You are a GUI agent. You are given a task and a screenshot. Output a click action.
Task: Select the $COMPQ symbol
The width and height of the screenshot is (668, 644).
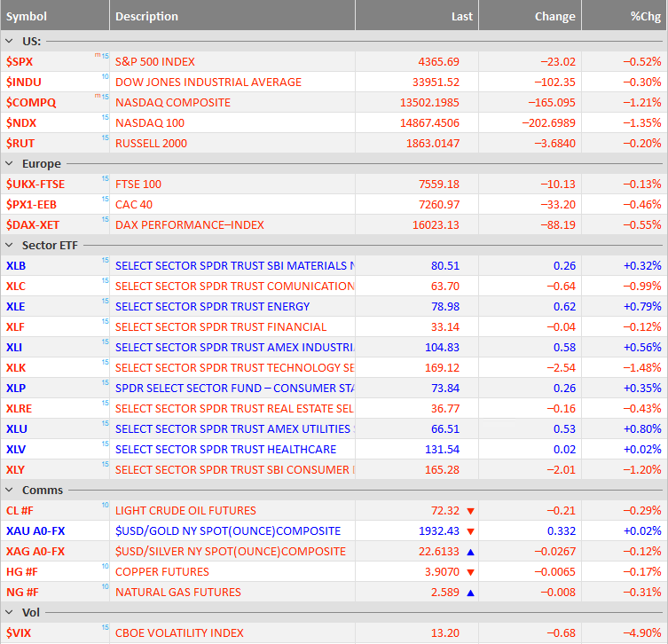pos(31,103)
